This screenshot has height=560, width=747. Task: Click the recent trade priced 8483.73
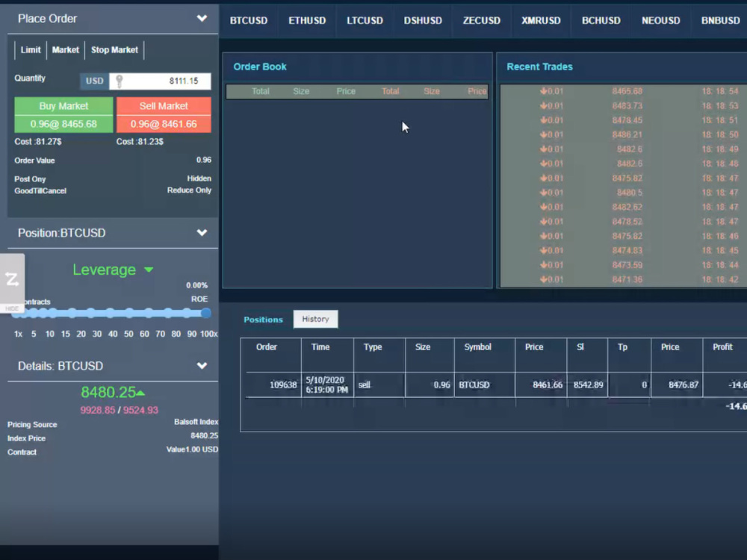coord(627,106)
